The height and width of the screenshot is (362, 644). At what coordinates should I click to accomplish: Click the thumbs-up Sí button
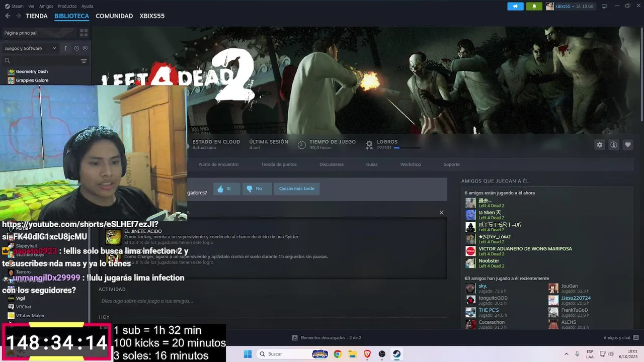(226, 189)
